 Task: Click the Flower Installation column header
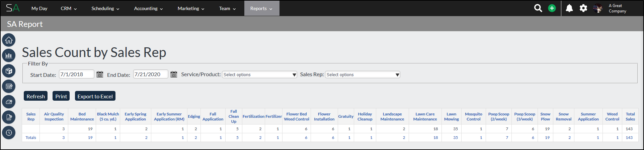tap(324, 116)
